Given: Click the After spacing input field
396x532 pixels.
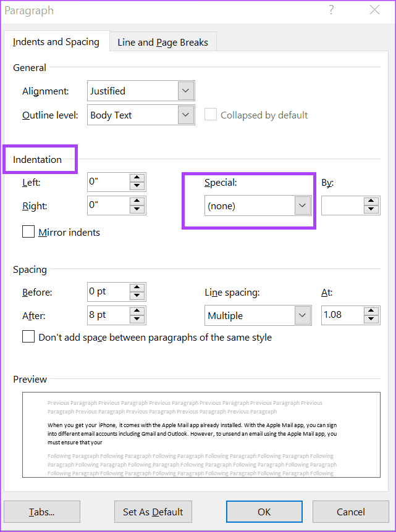Looking at the screenshot, I should pyautogui.click(x=109, y=315).
